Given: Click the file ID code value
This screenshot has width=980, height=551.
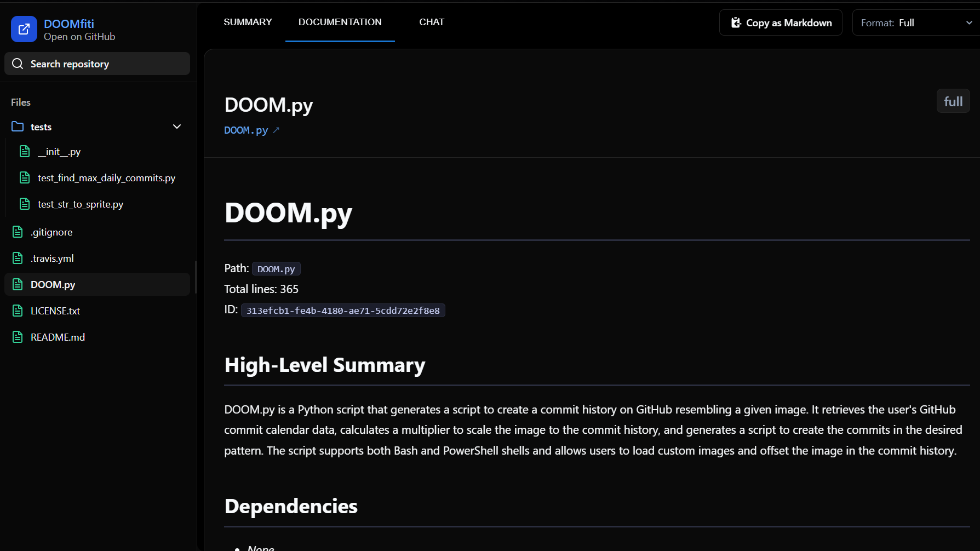Looking at the screenshot, I should pos(343,311).
